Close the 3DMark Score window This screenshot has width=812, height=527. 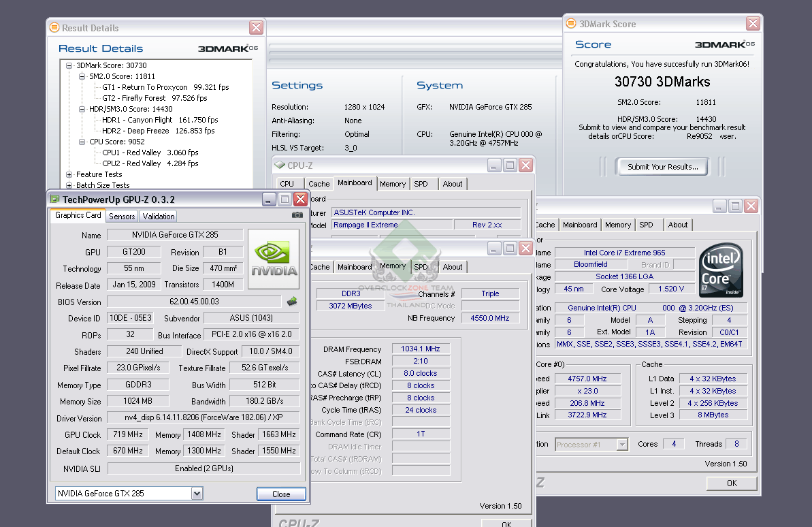click(x=753, y=23)
